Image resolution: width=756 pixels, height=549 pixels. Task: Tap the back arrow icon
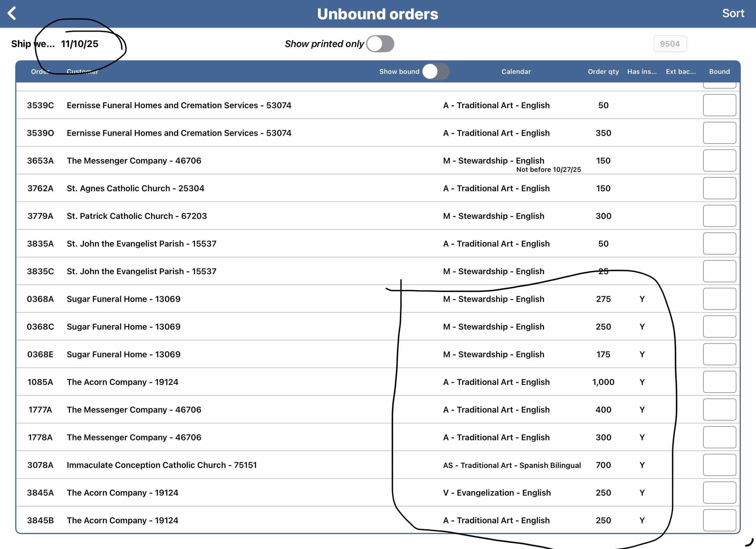click(x=12, y=14)
